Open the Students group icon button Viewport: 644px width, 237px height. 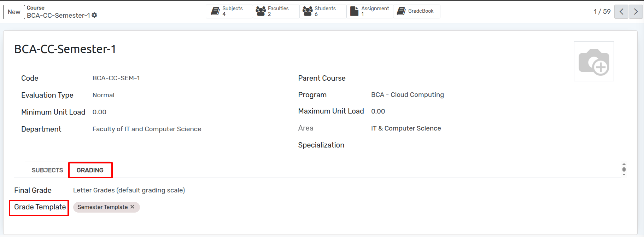click(308, 11)
